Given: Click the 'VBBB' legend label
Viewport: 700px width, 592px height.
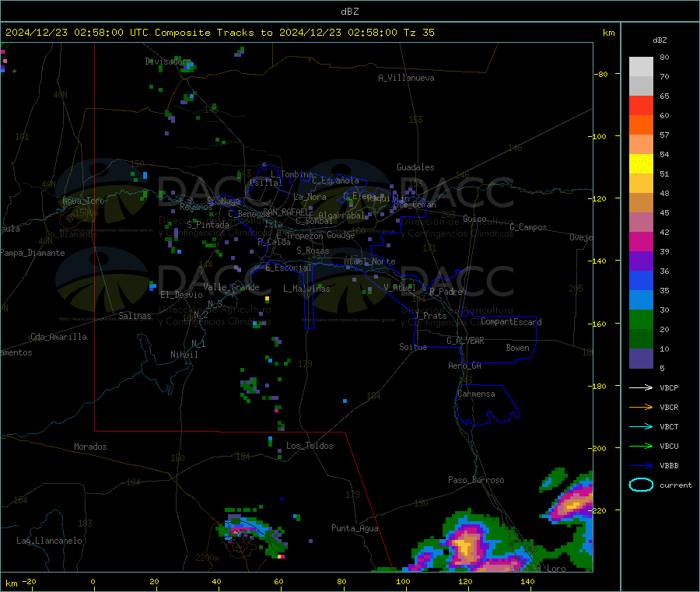Looking at the screenshot, I should [669, 466].
